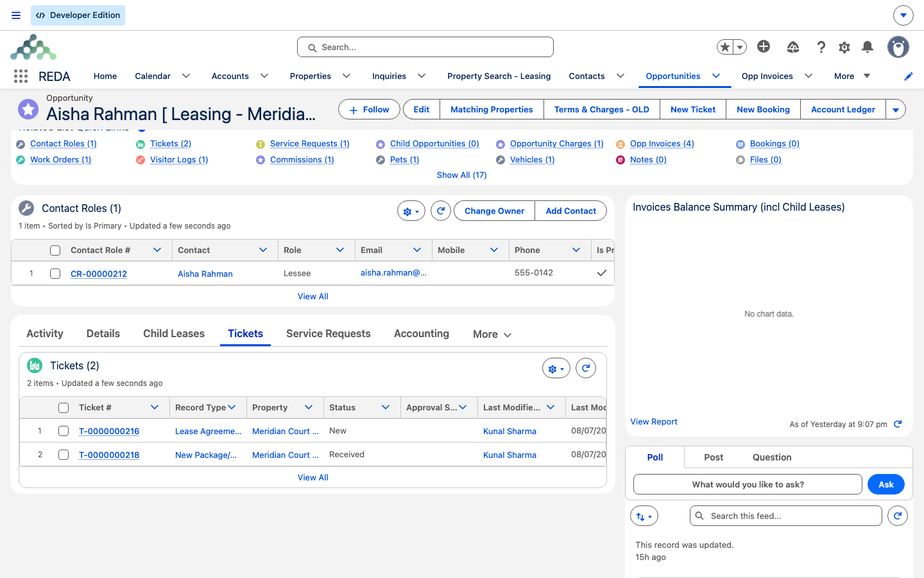Viewport: 924px width, 578px height.
Task: Check the CR-00000212 row checkbox
Action: click(x=55, y=274)
